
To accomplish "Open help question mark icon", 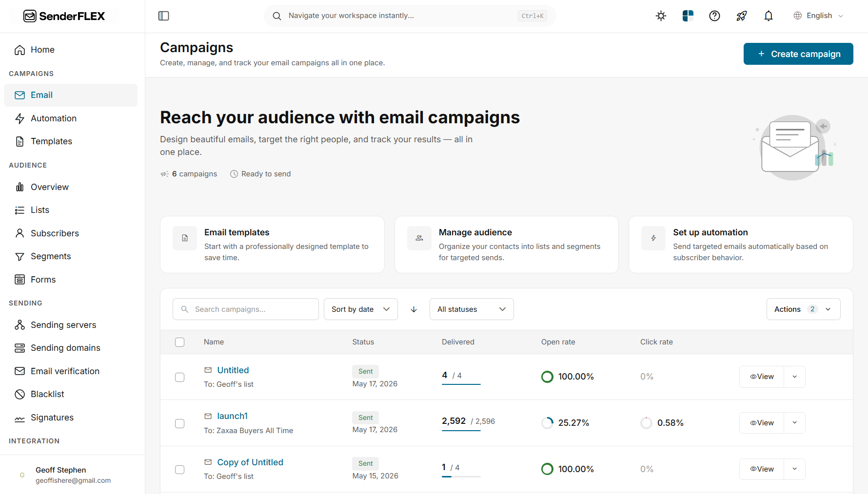I will 715,16.
